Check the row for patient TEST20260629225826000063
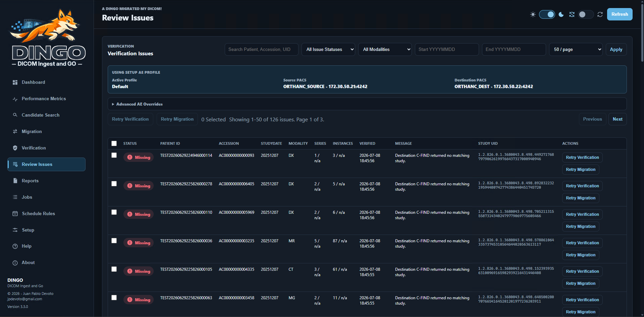644x317 pixels. [114, 298]
